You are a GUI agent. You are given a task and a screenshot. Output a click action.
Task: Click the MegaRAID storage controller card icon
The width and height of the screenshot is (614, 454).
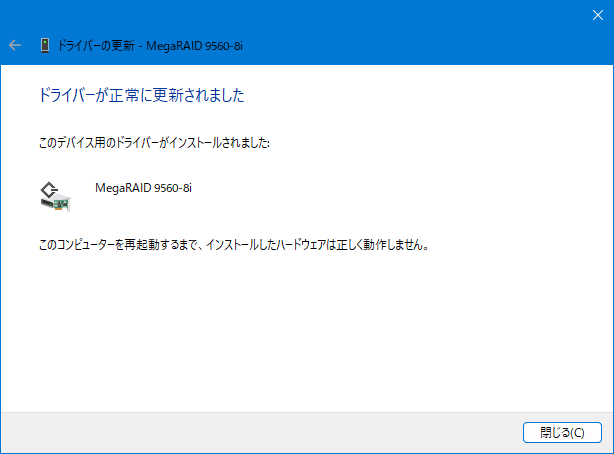pos(55,196)
